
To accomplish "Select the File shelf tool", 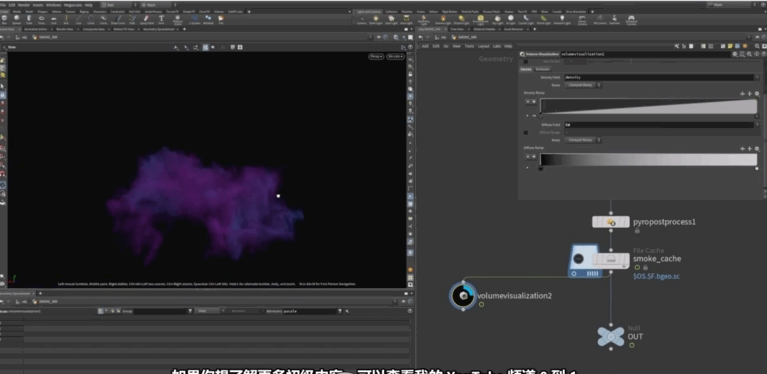I will click(x=221, y=20).
